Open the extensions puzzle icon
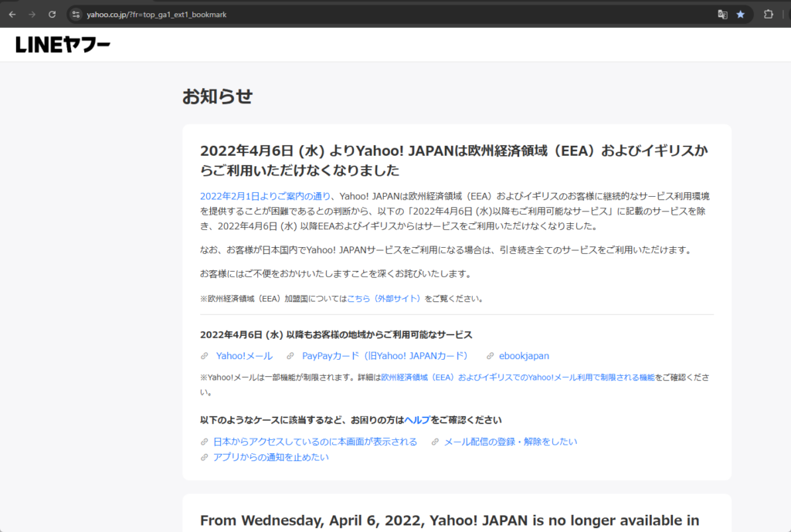791x532 pixels. coord(769,15)
